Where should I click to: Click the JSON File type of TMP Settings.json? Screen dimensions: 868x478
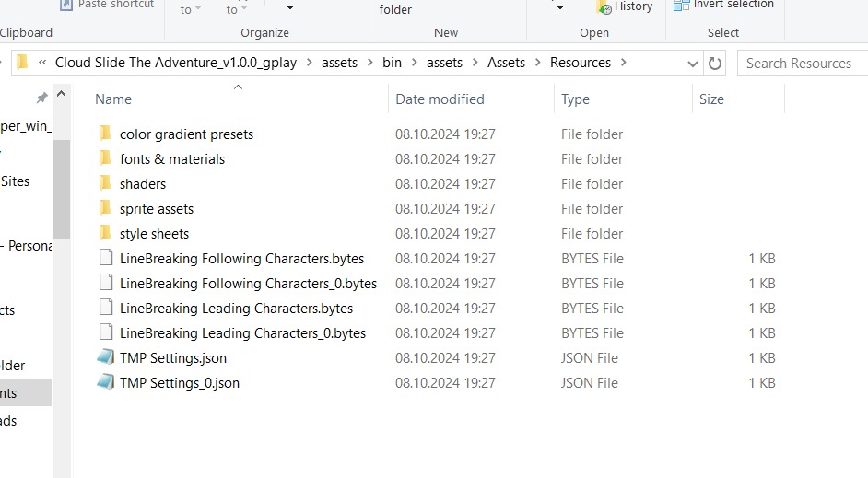(x=589, y=358)
